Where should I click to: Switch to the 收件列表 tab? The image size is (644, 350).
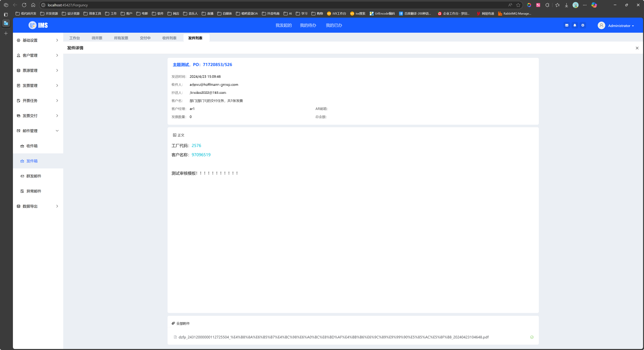point(169,38)
